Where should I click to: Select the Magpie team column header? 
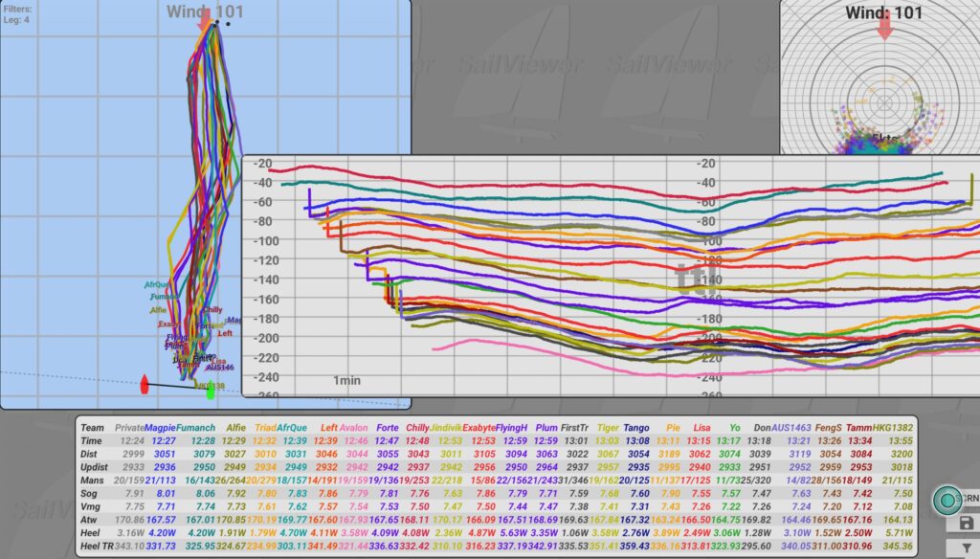point(160,428)
